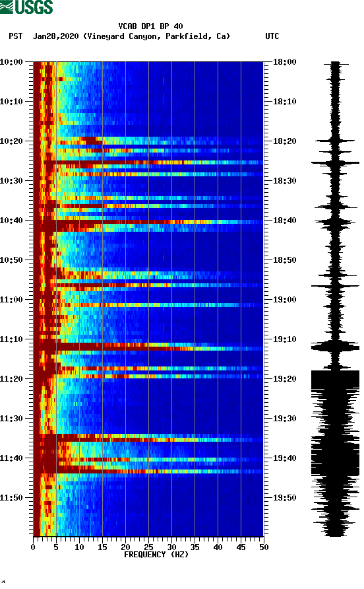
Task: Click the 10:30 PST time label
Action: [11, 181]
